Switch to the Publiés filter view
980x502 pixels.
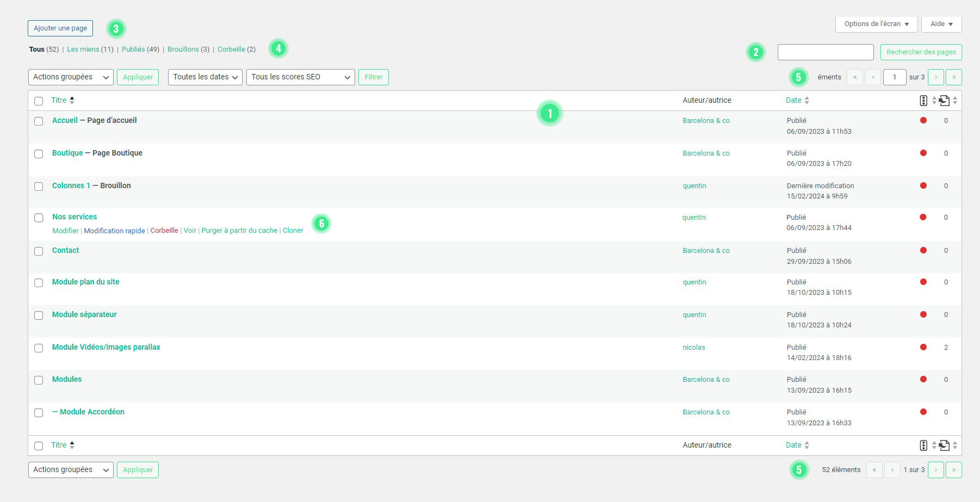(x=133, y=49)
